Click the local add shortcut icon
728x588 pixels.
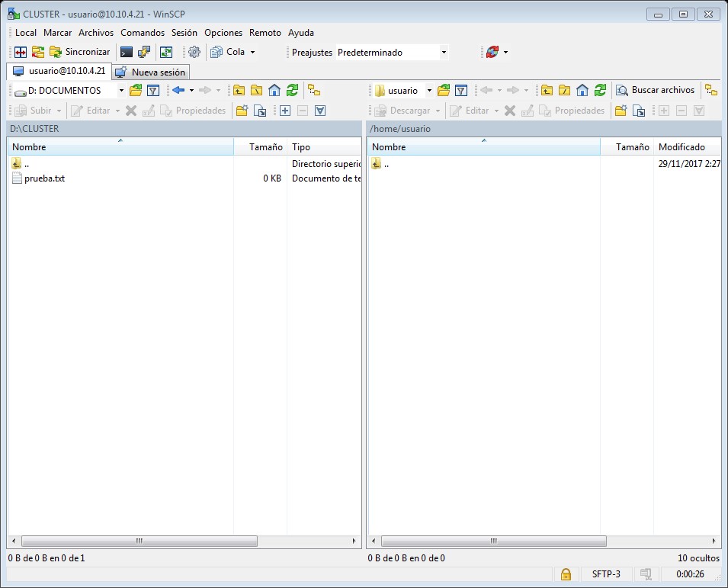coord(260,111)
